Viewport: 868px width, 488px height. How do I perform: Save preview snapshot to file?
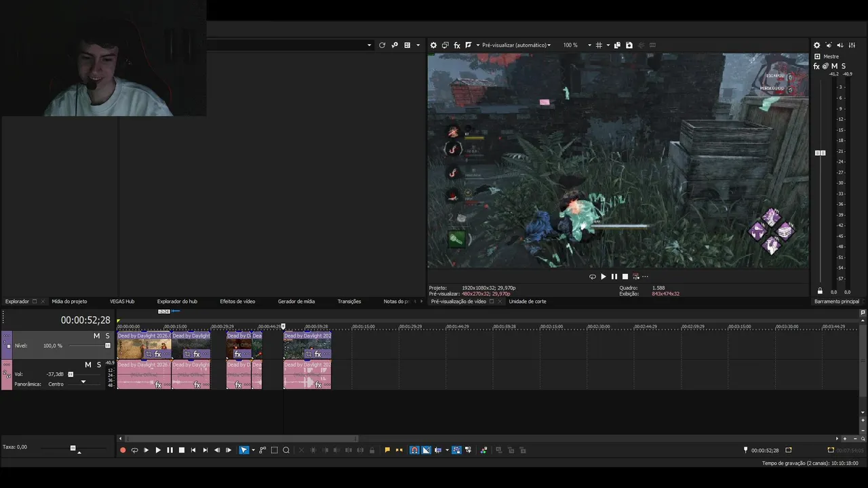pyautogui.click(x=629, y=45)
